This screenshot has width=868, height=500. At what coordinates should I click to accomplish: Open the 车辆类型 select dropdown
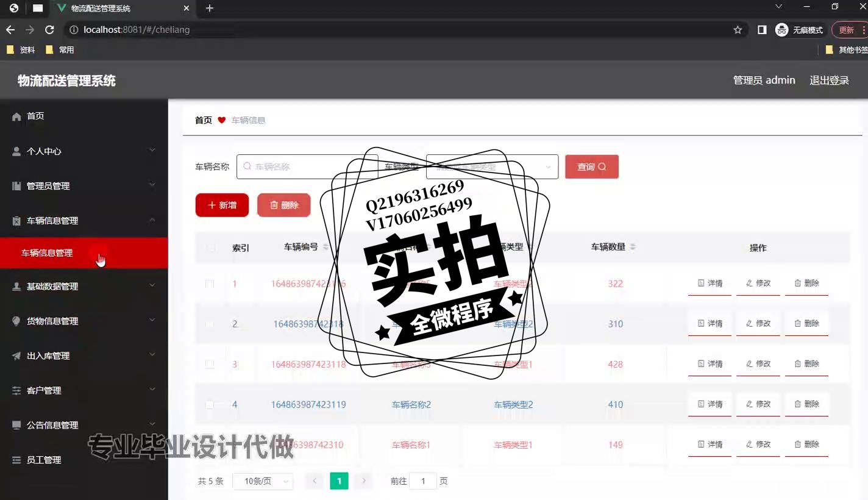tap(492, 166)
